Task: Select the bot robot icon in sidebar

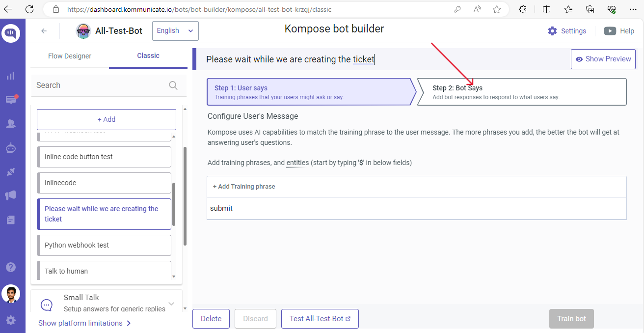Action: 10,148
